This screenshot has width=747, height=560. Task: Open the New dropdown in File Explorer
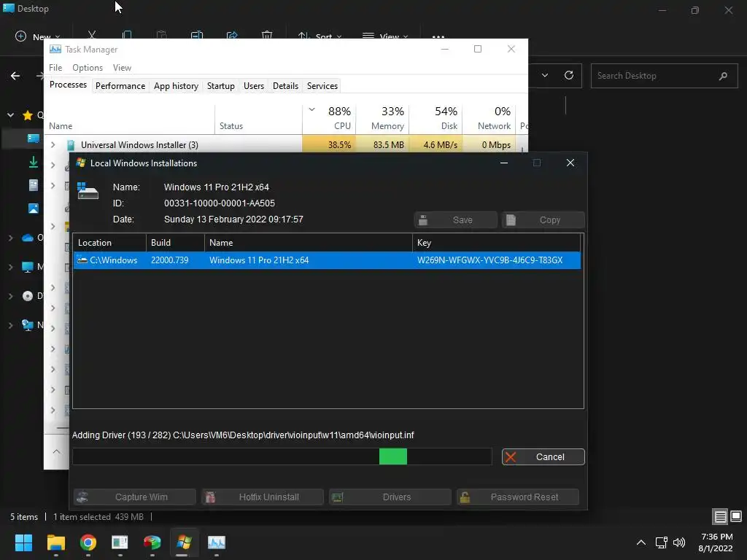coord(38,36)
